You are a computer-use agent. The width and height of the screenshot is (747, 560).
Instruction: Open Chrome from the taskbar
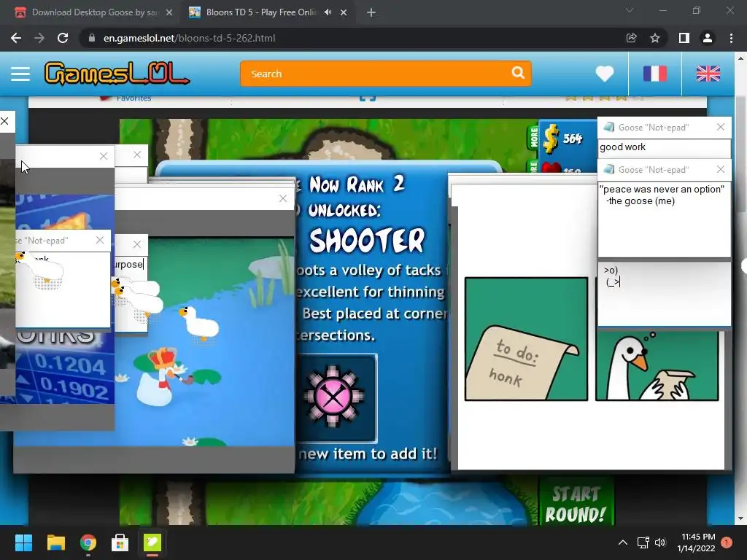click(x=88, y=542)
